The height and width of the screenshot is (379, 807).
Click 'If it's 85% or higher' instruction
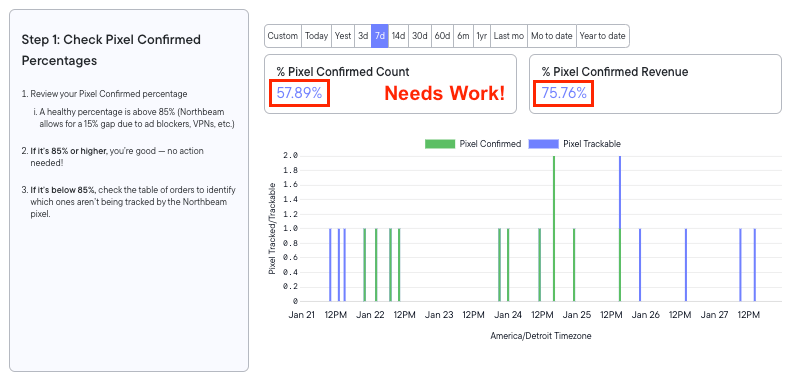click(117, 157)
